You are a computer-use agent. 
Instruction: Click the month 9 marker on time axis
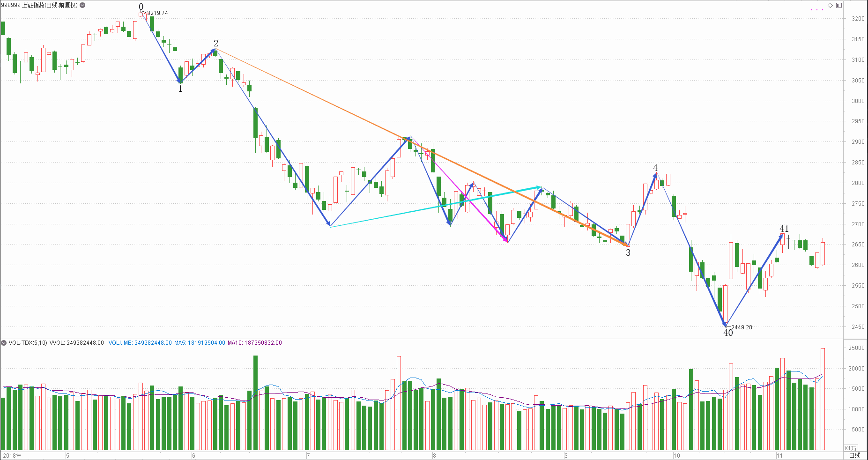coord(566,455)
